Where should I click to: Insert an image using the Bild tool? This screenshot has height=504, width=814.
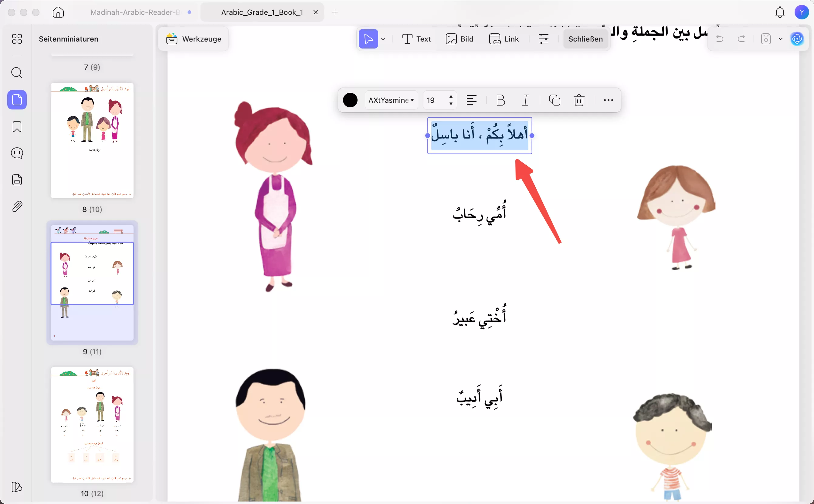coord(460,39)
